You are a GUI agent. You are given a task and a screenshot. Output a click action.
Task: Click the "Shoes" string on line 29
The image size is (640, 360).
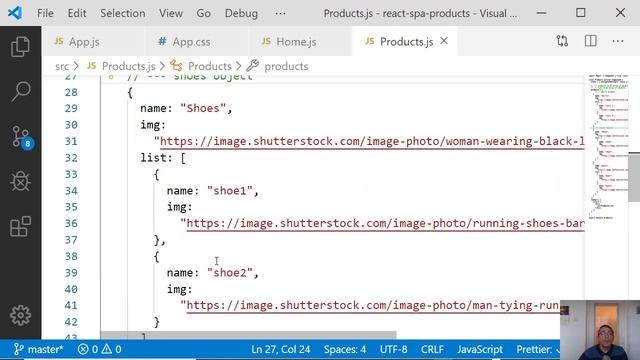coord(203,109)
